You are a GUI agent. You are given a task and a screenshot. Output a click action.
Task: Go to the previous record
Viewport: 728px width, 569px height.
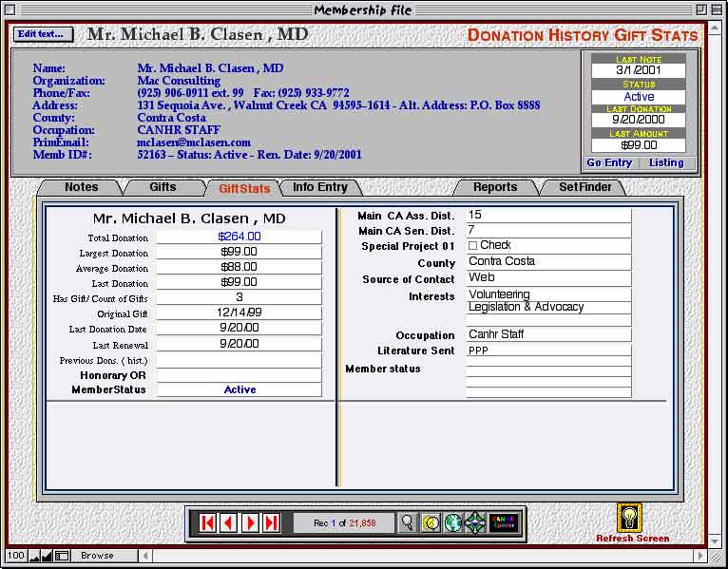[x=228, y=522]
